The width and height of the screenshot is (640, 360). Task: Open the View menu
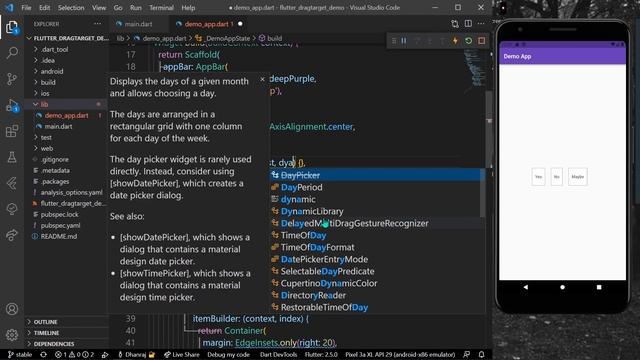pos(99,7)
